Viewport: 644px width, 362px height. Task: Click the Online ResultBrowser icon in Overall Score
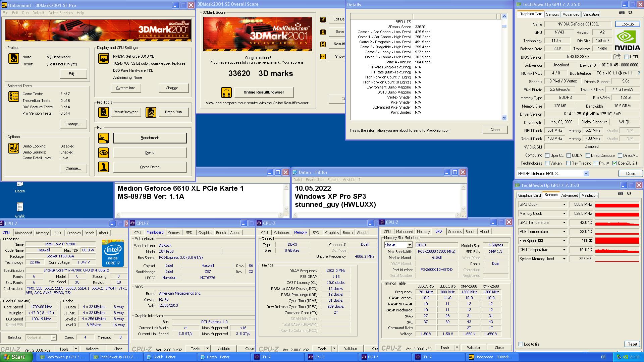click(x=226, y=93)
